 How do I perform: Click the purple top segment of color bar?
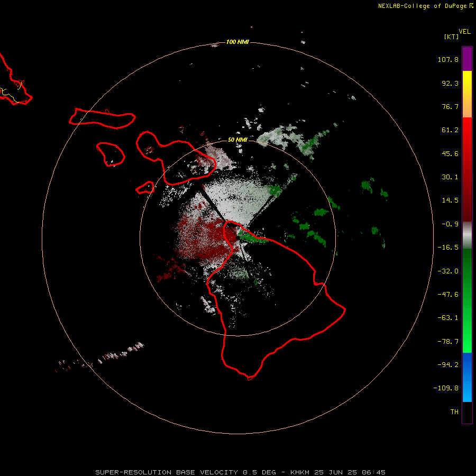coord(467,59)
